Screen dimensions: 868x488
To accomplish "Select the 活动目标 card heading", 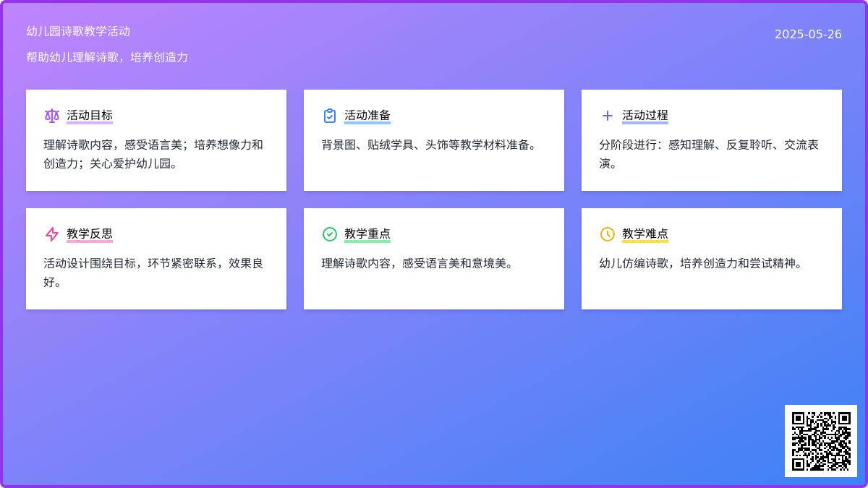I will pos(90,116).
